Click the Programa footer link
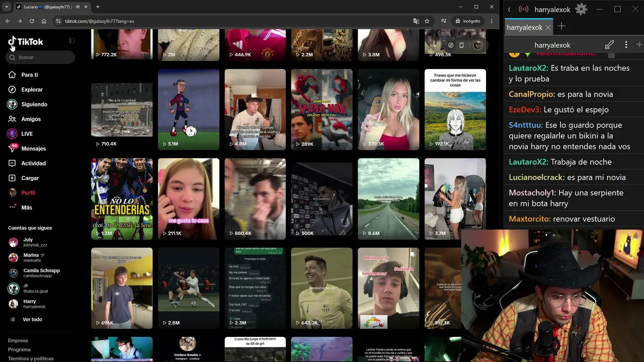This screenshot has width=644, height=362. click(x=19, y=349)
